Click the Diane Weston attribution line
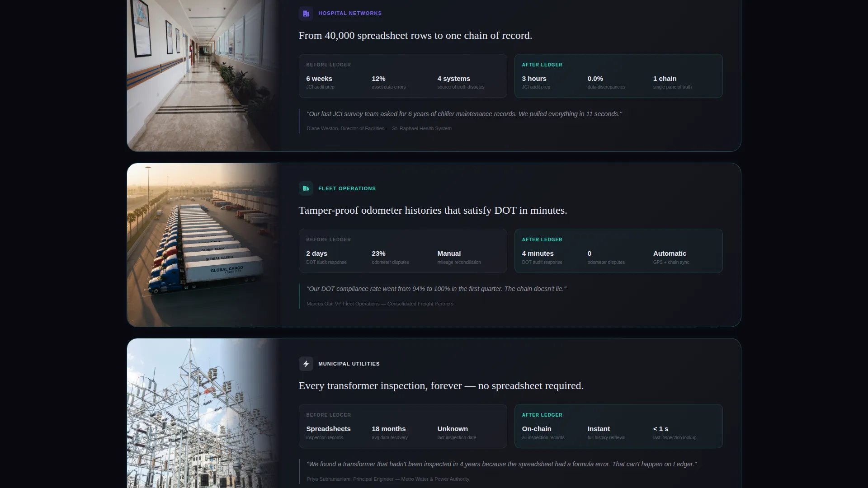Screen dimensions: 868x488 point(379,129)
